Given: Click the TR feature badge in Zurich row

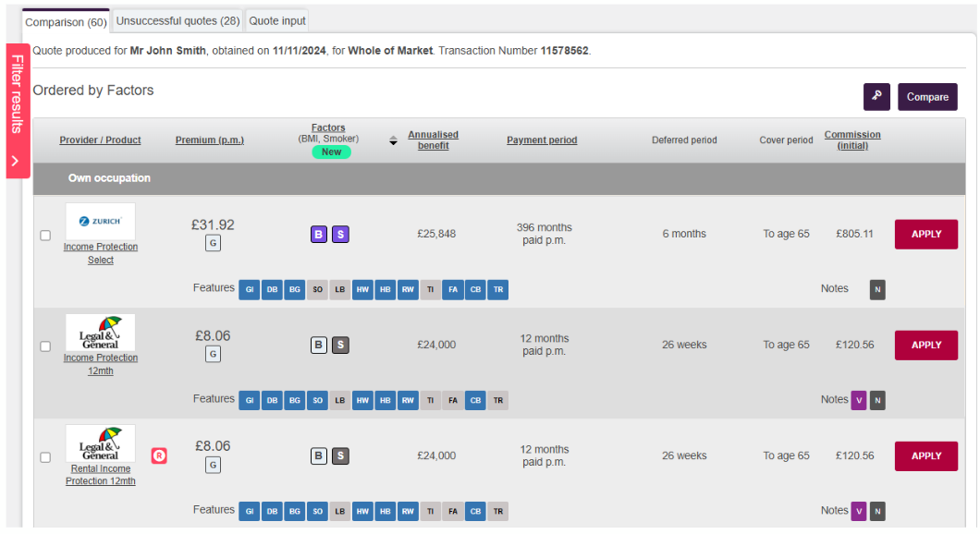Looking at the screenshot, I should tap(497, 290).
